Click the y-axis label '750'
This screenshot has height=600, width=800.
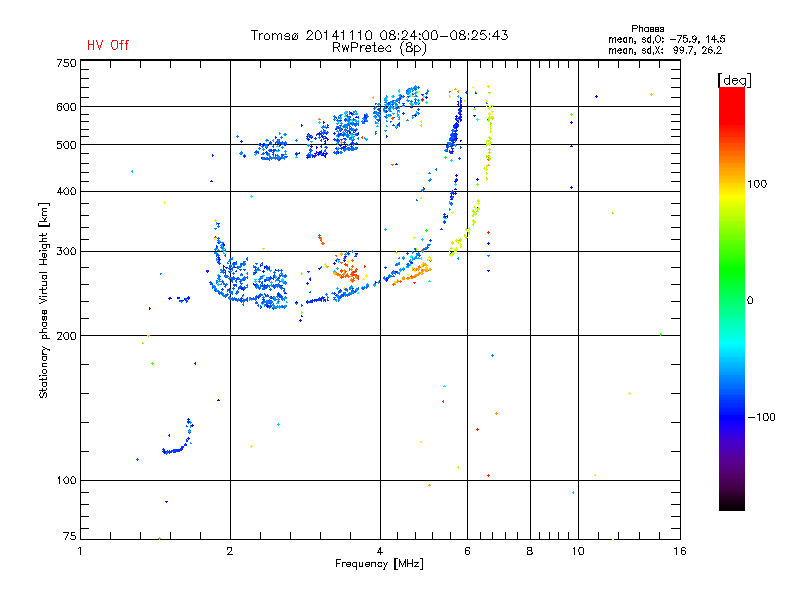pyautogui.click(x=66, y=63)
